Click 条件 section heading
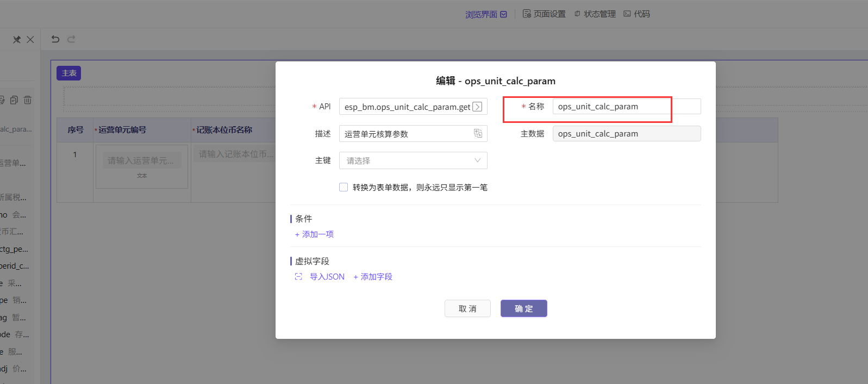 coord(304,219)
